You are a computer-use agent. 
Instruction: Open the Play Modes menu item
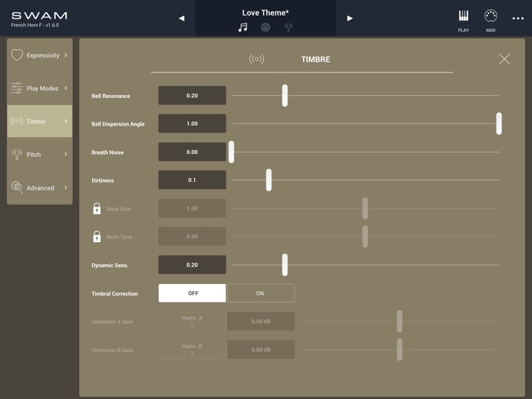(x=40, y=88)
